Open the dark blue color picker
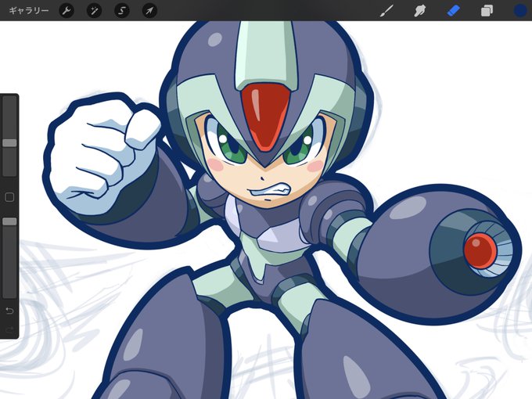532x399 pixels. coord(521,10)
